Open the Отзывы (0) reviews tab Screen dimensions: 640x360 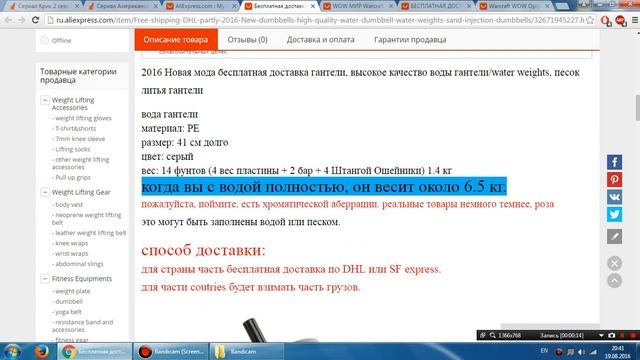click(247, 40)
